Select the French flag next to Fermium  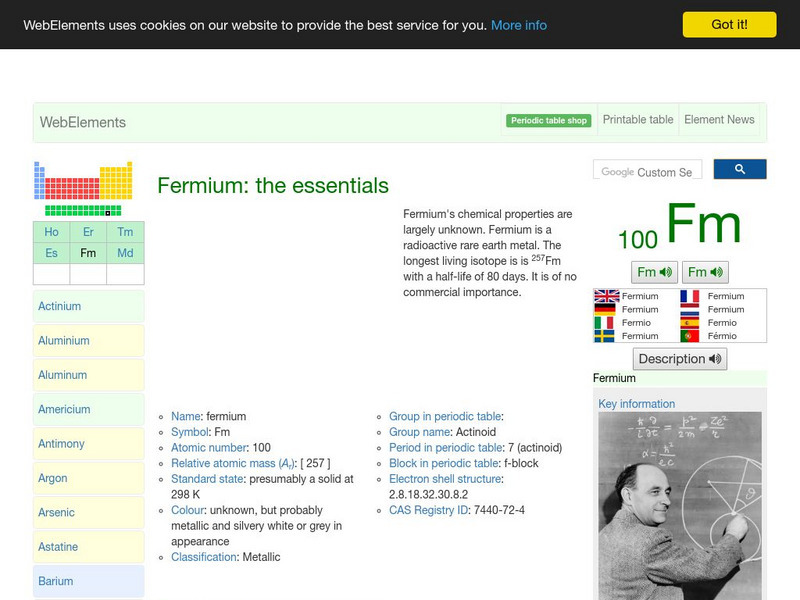pyautogui.click(x=690, y=296)
